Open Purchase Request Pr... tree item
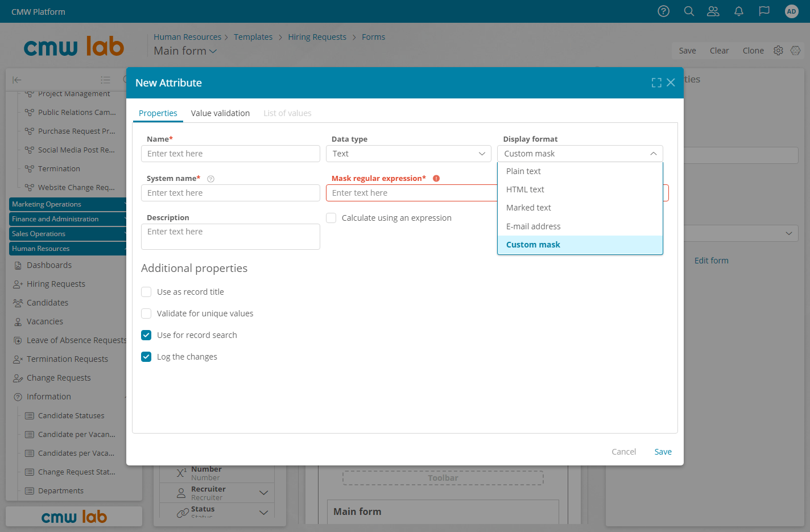This screenshot has width=810, height=532. pyautogui.click(x=76, y=131)
